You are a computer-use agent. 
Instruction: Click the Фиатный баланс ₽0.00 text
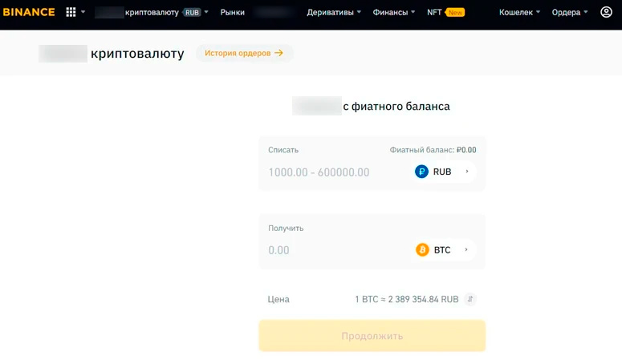433,150
